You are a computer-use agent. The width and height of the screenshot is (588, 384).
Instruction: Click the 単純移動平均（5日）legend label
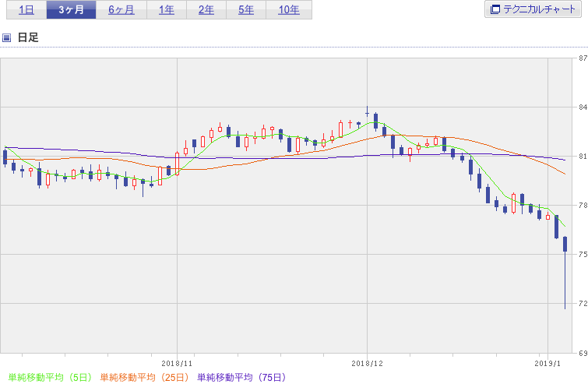51,377
